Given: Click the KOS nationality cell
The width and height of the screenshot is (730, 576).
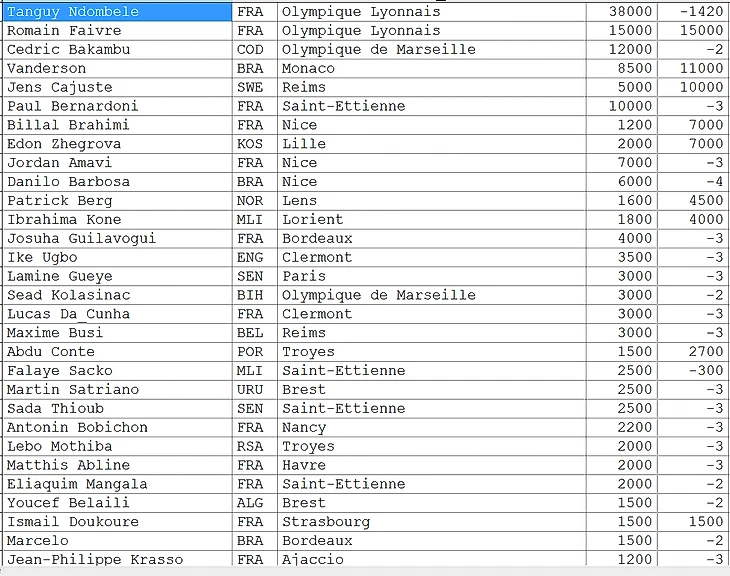Looking at the screenshot, I should point(255,144).
